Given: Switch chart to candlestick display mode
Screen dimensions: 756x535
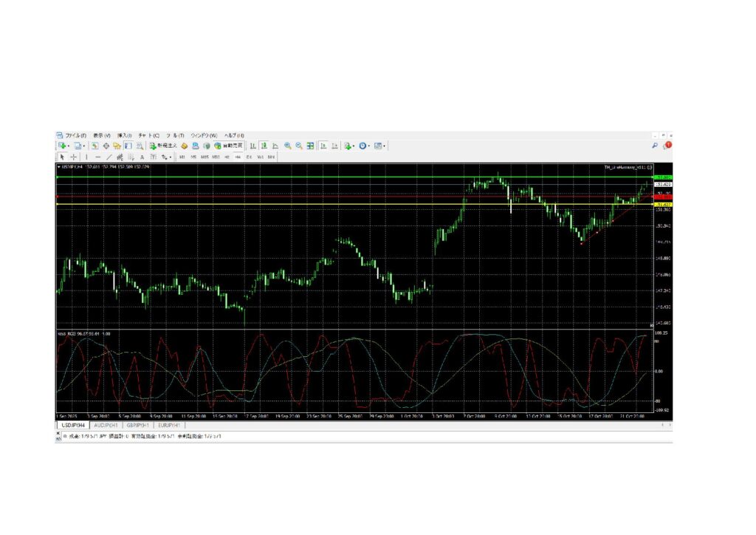Looking at the screenshot, I should pos(263,146).
